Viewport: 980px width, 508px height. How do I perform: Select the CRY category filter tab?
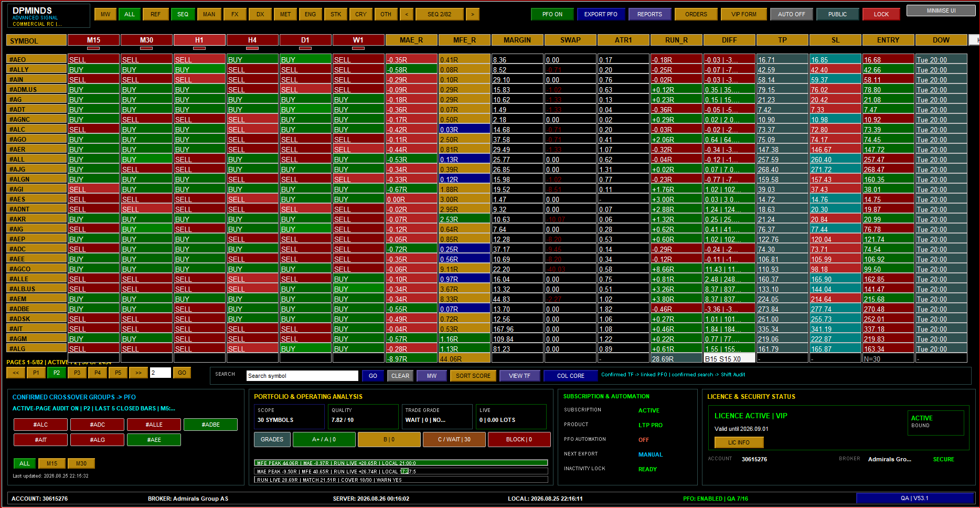361,14
